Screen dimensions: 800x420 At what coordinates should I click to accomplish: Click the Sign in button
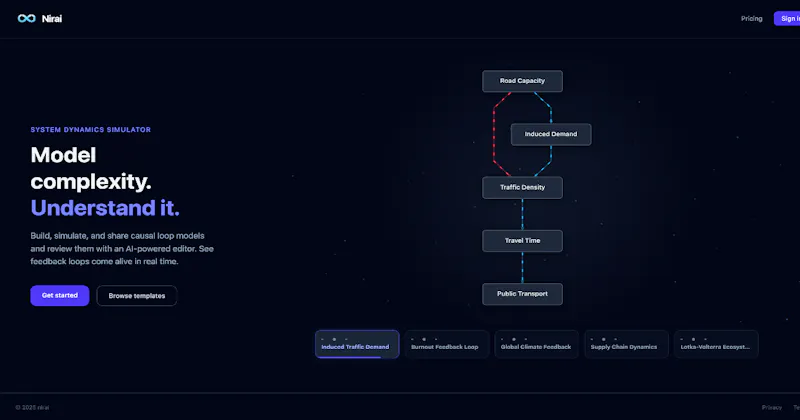pos(787,18)
